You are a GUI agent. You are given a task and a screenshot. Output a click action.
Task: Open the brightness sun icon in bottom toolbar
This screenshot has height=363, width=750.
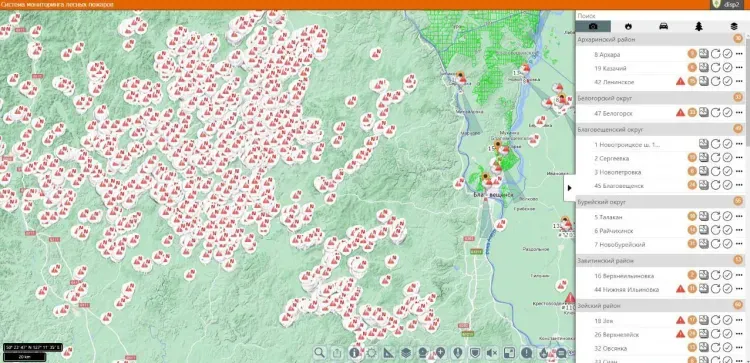coord(371,353)
